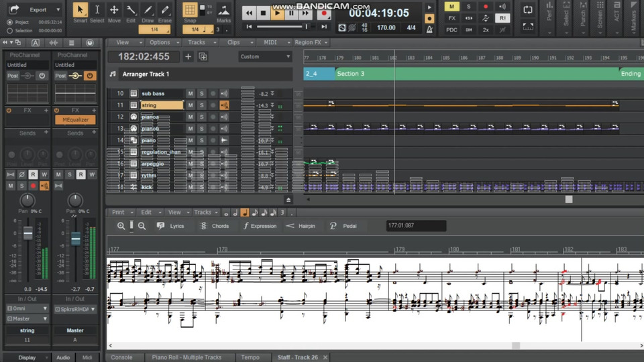Solo the string track

click(x=201, y=105)
